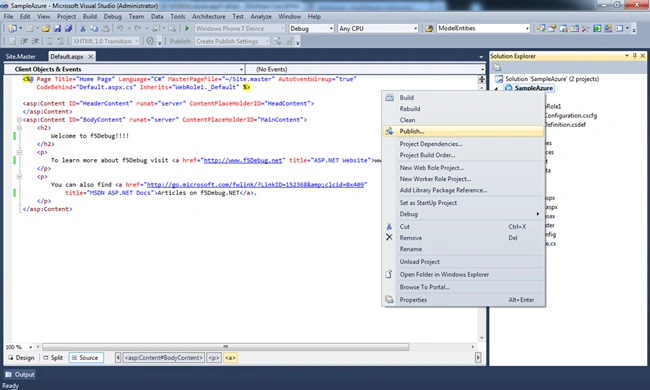The width and height of the screenshot is (650, 390).
Task: Select the <p> breadcrumb tag
Action: click(213, 358)
